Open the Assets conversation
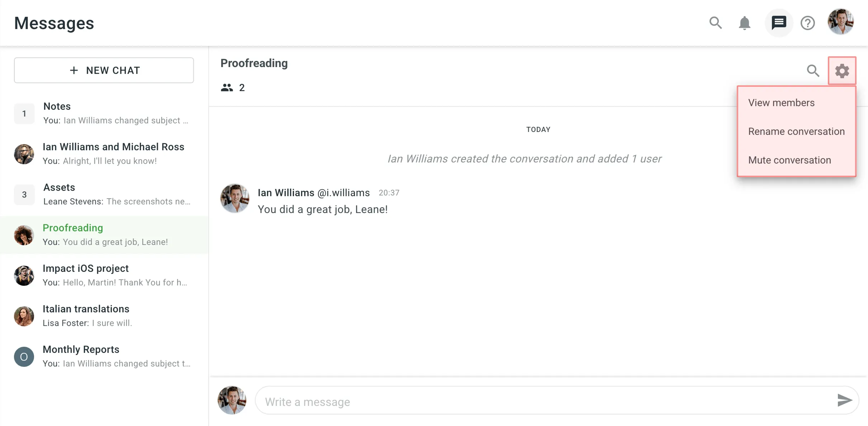 tap(104, 194)
